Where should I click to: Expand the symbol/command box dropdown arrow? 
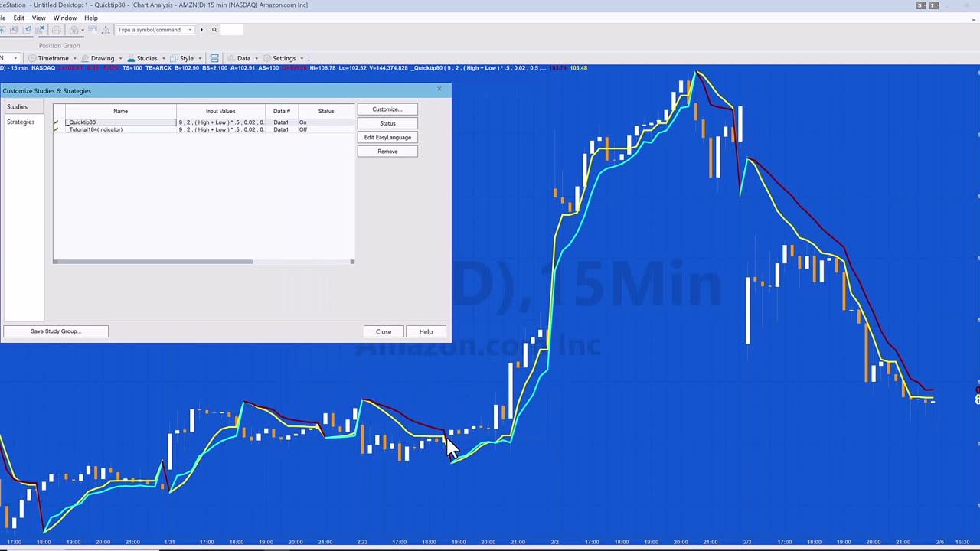point(190,30)
